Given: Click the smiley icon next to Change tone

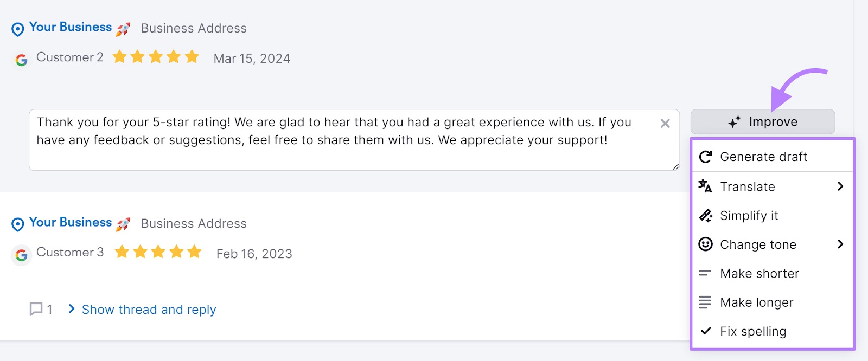Looking at the screenshot, I should [705, 244].
